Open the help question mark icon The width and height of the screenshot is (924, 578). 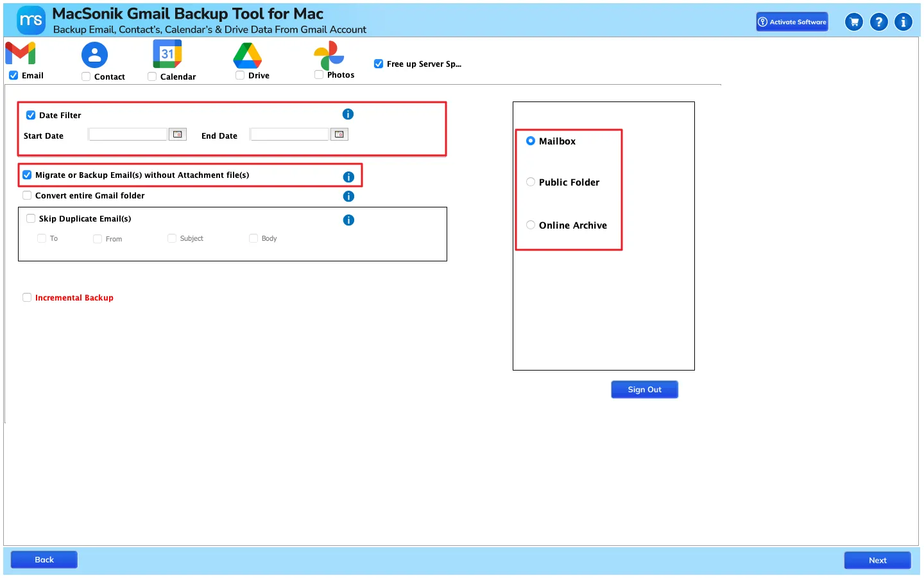(879, 22)
